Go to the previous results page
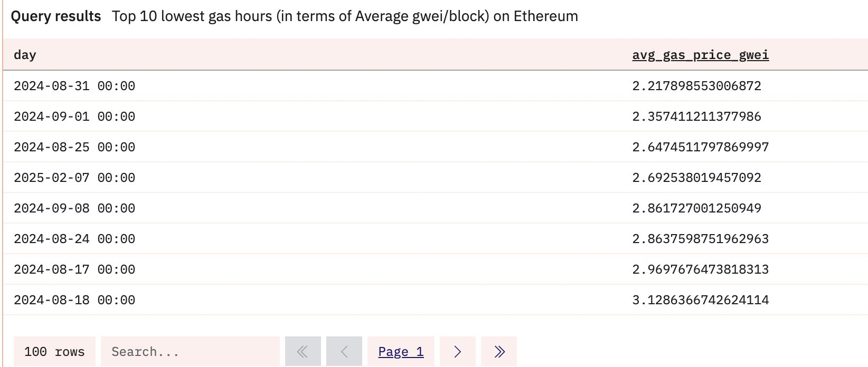Viewport: 868px width, 367px height. pyautogui.click(x=344, y=352)
